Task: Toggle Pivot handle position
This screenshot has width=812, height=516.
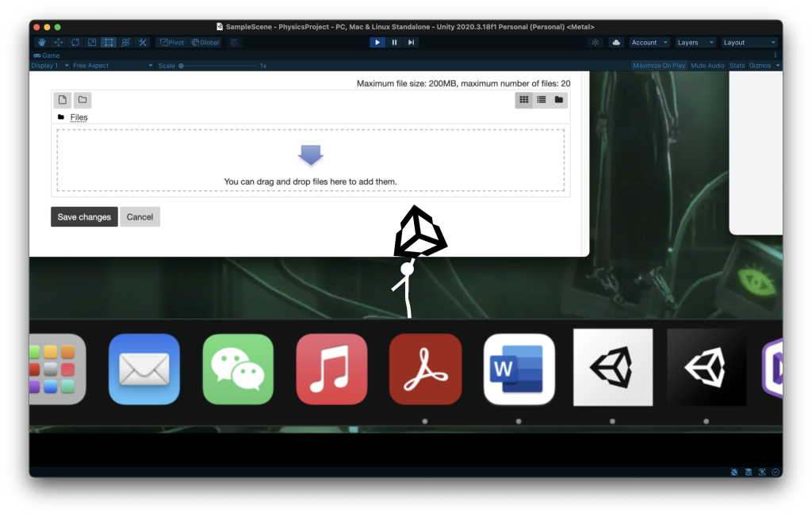Action: 172,43
